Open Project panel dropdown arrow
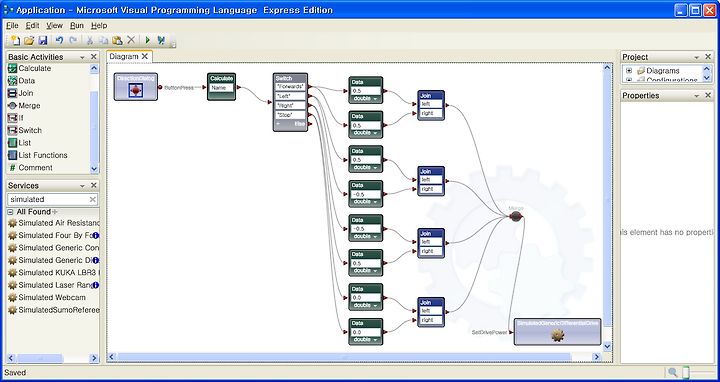 [697, 57]
